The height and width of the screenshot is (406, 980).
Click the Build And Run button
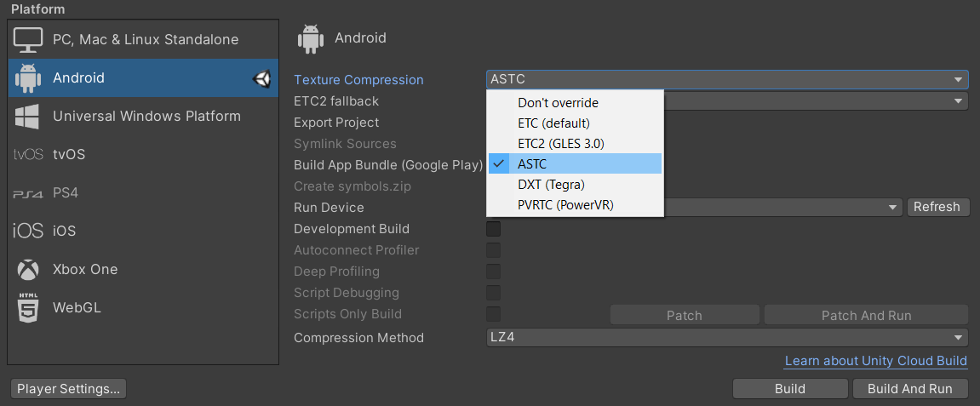click(x=910, y=388)
